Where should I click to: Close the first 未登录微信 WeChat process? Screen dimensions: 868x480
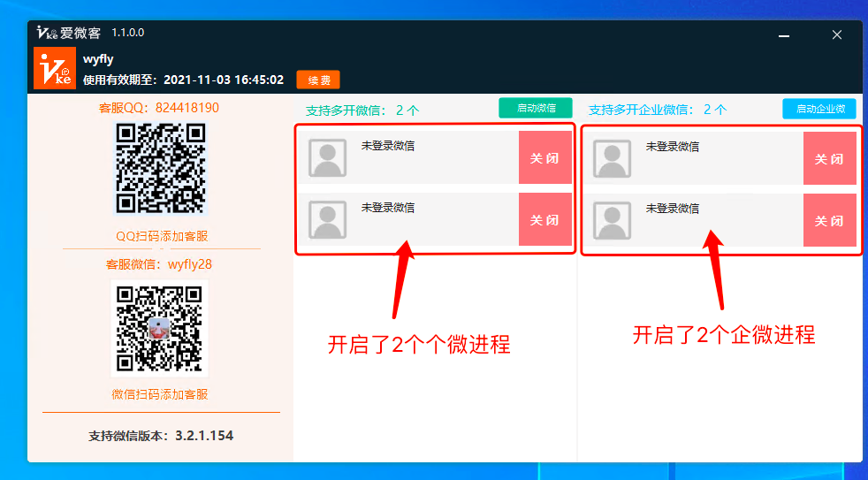click(544, 157)
